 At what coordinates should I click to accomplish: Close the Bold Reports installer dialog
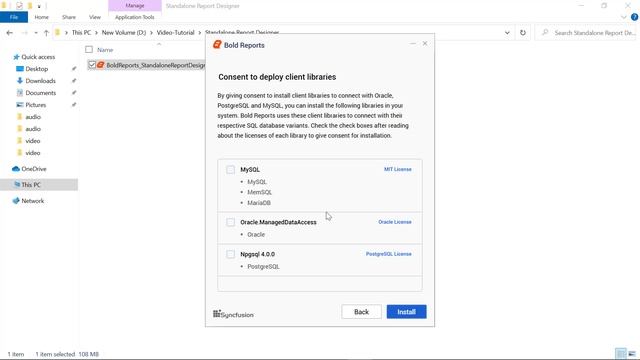click(425, 43)
